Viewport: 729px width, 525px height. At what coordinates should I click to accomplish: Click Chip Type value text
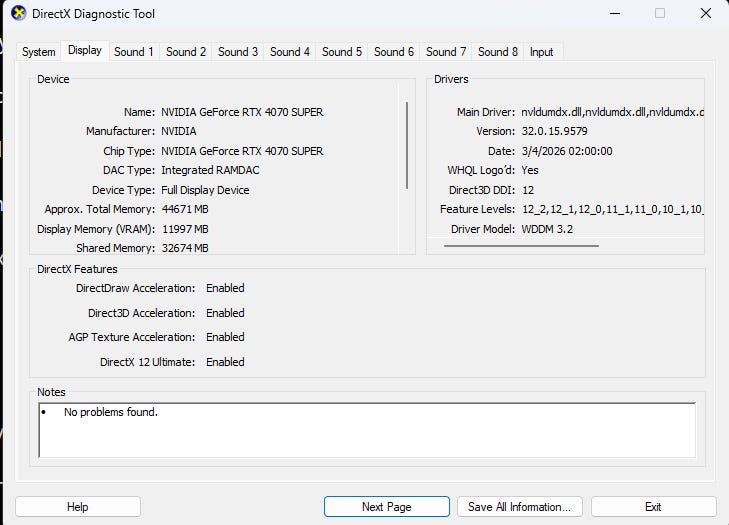242,151
